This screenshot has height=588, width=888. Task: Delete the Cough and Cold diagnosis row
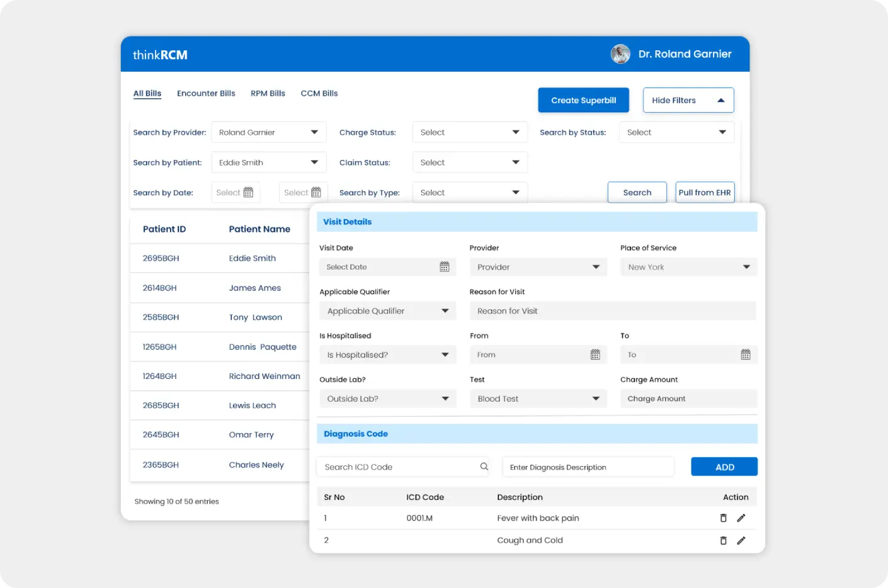click(x=723, y=540)
